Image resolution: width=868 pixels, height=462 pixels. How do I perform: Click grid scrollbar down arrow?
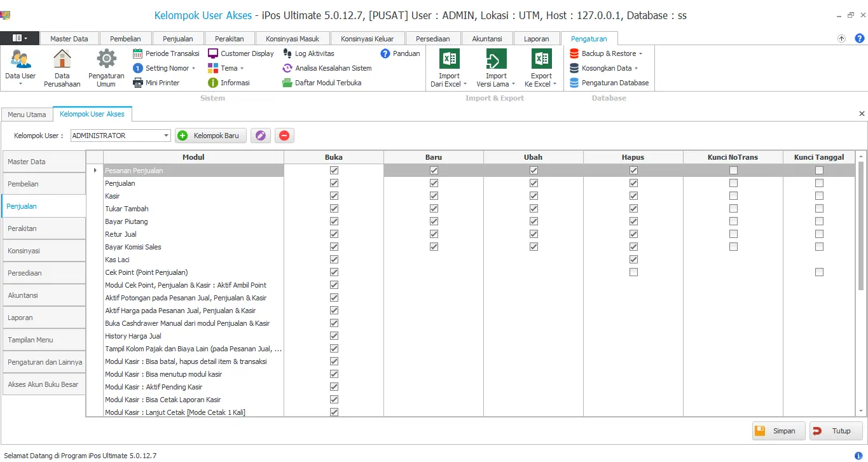[862, 411]
